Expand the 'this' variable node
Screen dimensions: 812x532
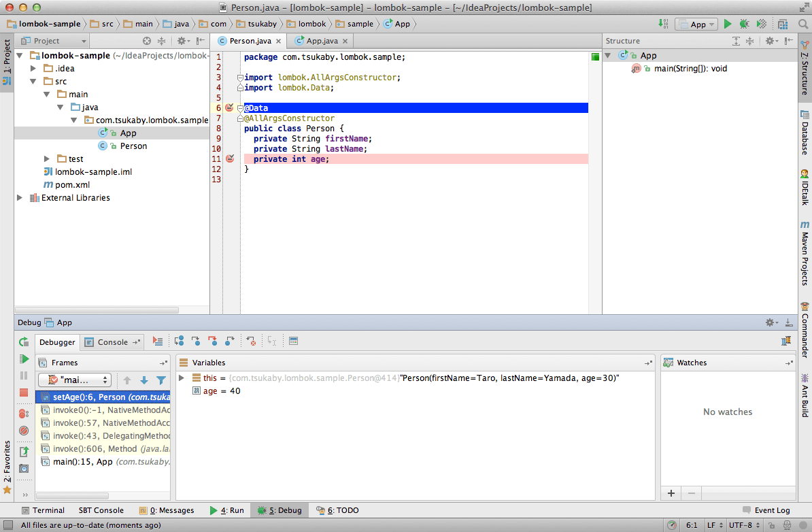point(182,378)
